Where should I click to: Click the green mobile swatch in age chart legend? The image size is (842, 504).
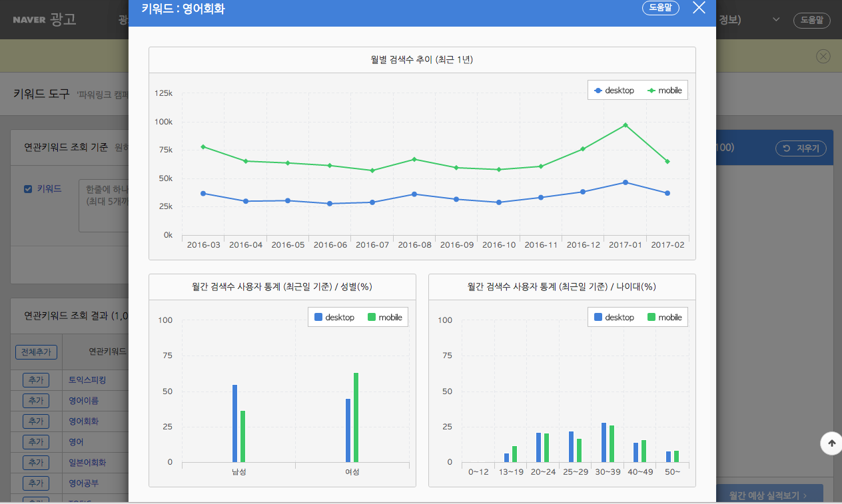651,318
